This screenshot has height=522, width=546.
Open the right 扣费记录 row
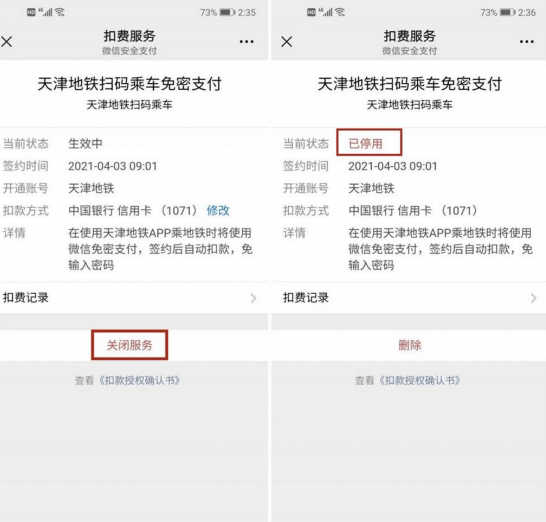[409, 298]
